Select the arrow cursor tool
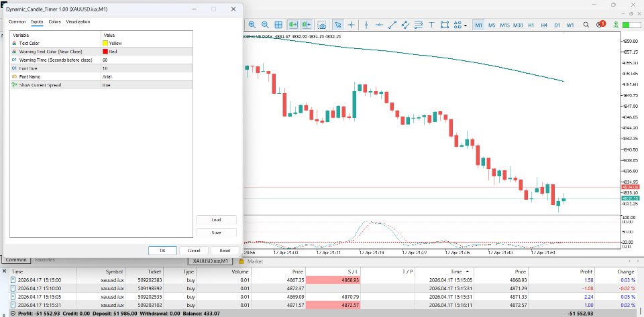The image size is (644, 317). (x=337, y=25)
